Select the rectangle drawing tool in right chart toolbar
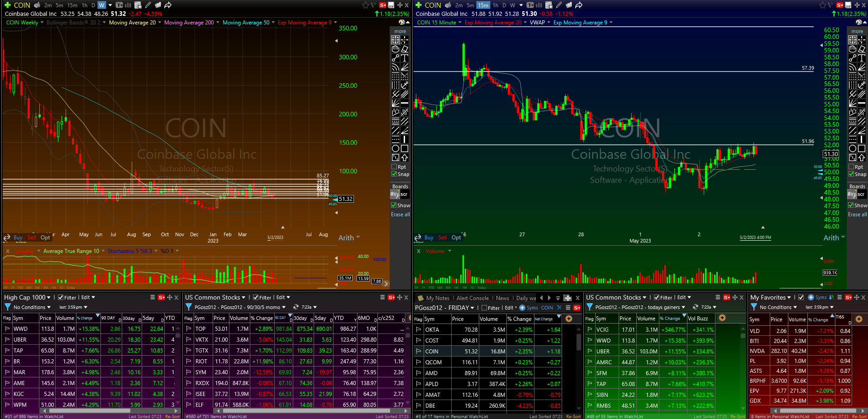The height and width of the screenshot is (419, 868). click(x=862, y=148)
